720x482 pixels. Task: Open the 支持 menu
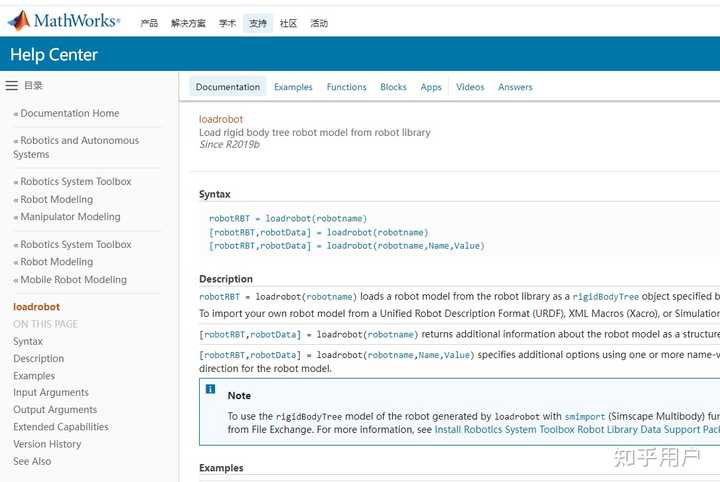click(x=258, y=23)
